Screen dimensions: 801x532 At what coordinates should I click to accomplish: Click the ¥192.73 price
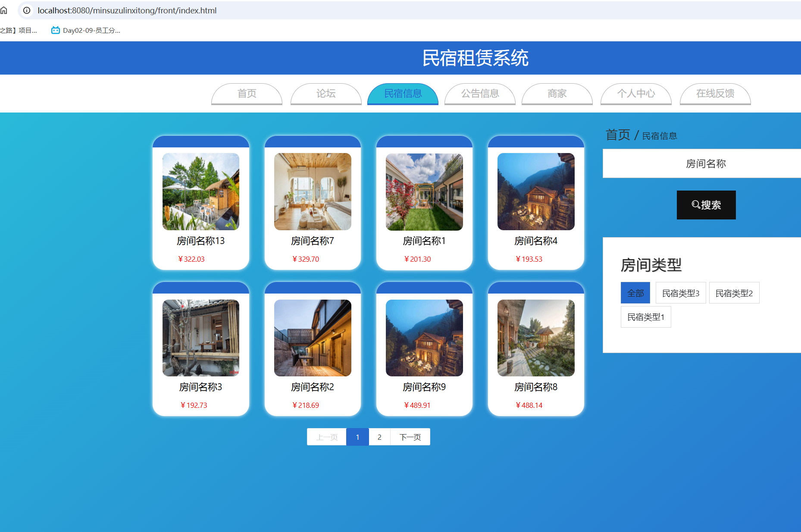[x=194, y=405]
